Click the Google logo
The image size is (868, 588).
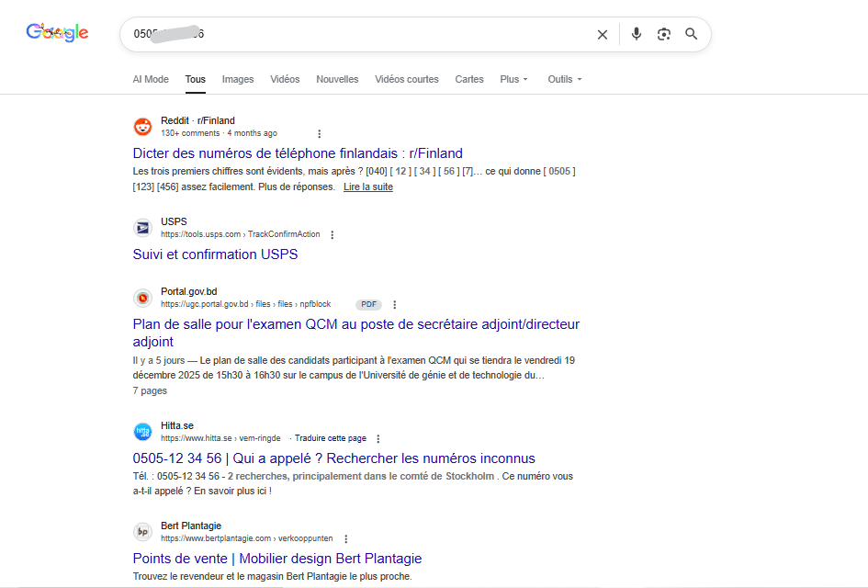[57, 33]
